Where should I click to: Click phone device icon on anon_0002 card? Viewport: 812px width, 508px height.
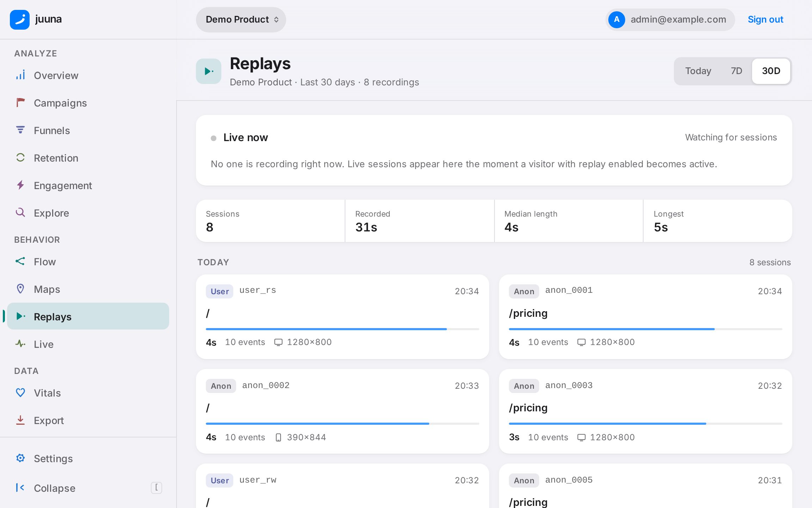[x=278, y=437]
